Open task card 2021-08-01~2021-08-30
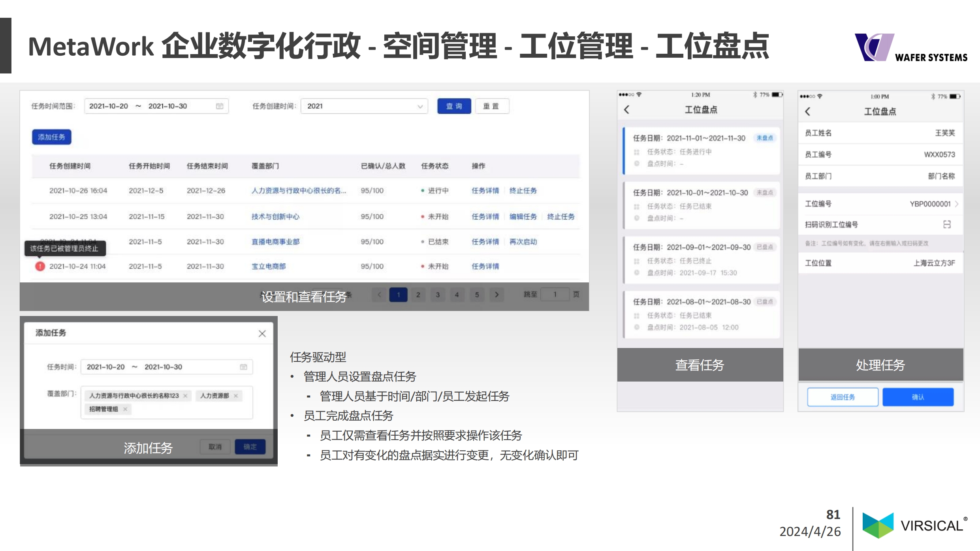The image size is (980, 551). (701, 314)
